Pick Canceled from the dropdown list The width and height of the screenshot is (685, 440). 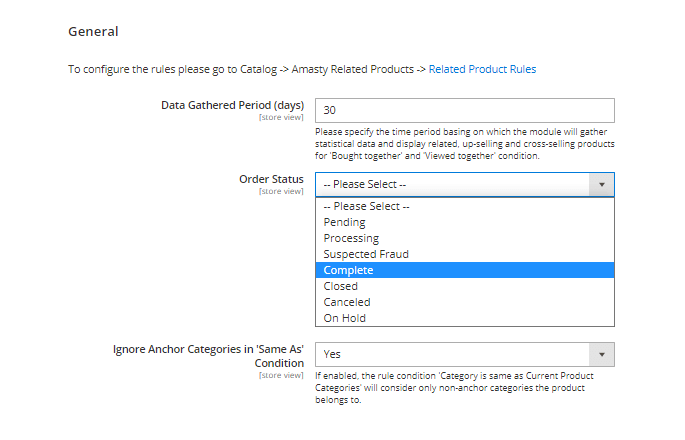tap(347, 302)
